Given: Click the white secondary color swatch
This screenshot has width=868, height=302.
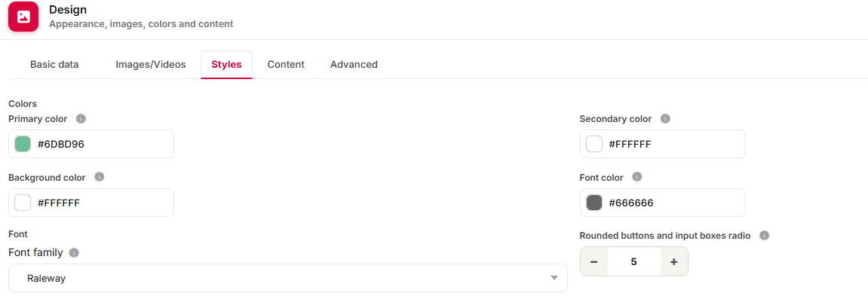Looking at the screenshot, I should [x=594, y=144].
